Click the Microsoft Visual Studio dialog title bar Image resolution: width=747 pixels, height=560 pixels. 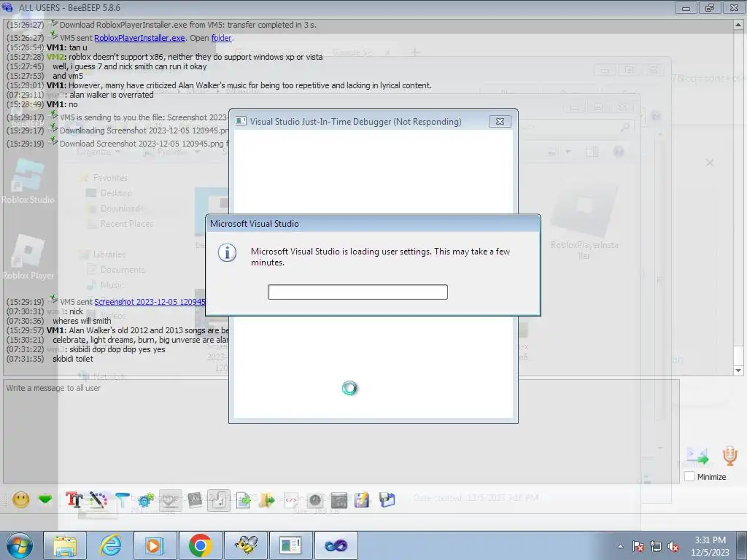373,224
